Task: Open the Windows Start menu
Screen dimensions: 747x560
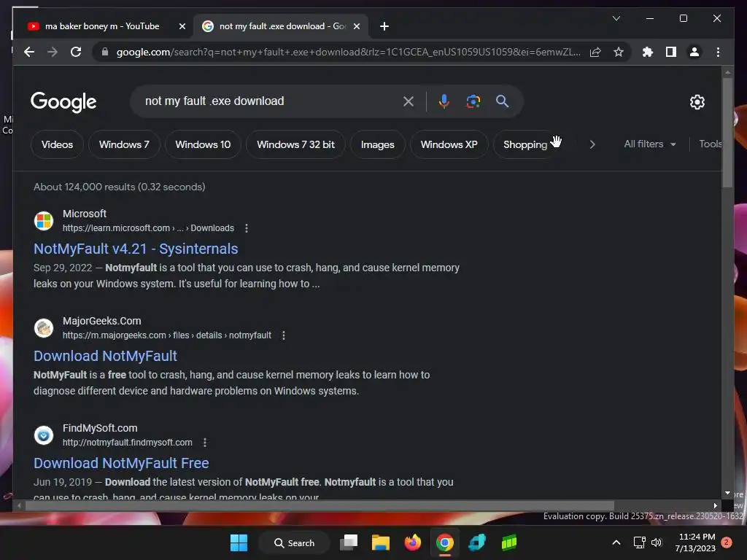Action: point(239,542)
